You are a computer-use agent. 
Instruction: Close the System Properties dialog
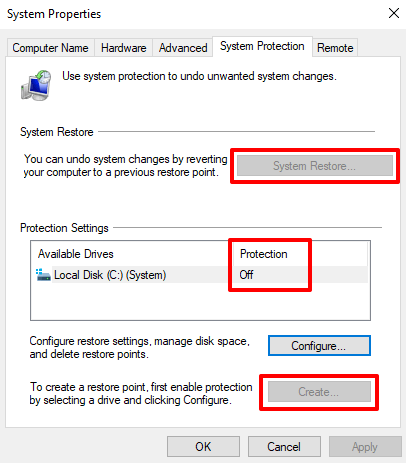[x=394, y=14]
